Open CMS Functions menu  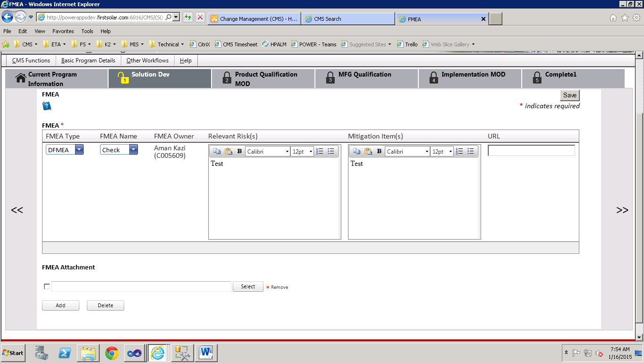point(31,60)
